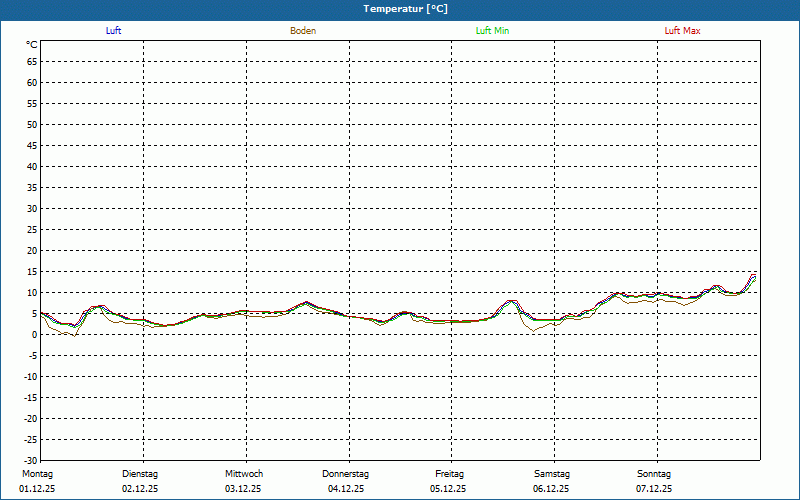Click the date 03.12.25
The width and height of the screenshot is (800, 500).
(243, 489)
